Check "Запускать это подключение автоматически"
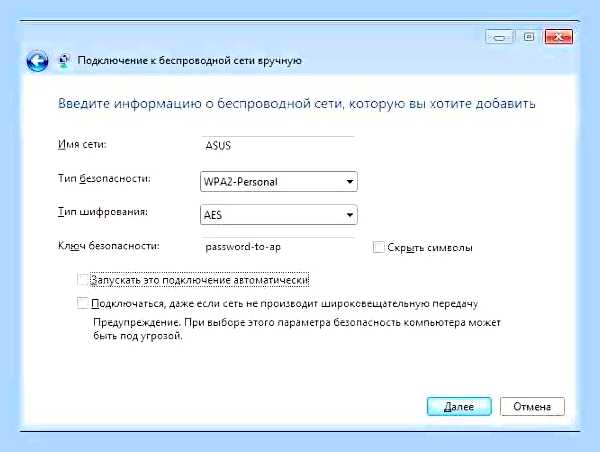This screenshot has height=452, width=600. [83, 280]
